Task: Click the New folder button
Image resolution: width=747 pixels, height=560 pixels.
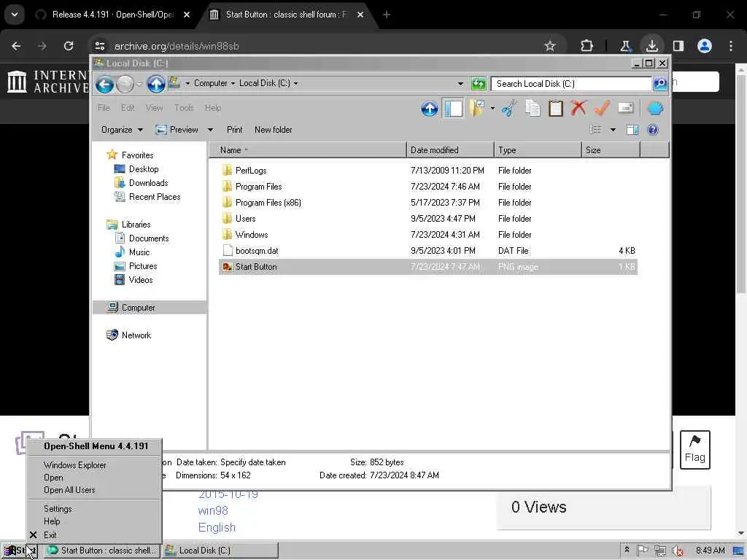Action: point(273,130)
